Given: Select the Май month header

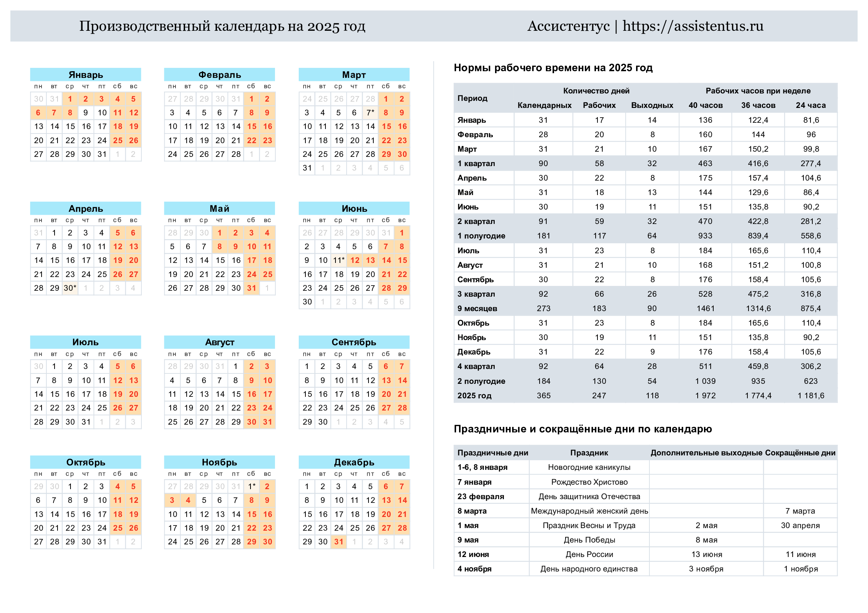Looking at the screenshot, I should (220, 208).
